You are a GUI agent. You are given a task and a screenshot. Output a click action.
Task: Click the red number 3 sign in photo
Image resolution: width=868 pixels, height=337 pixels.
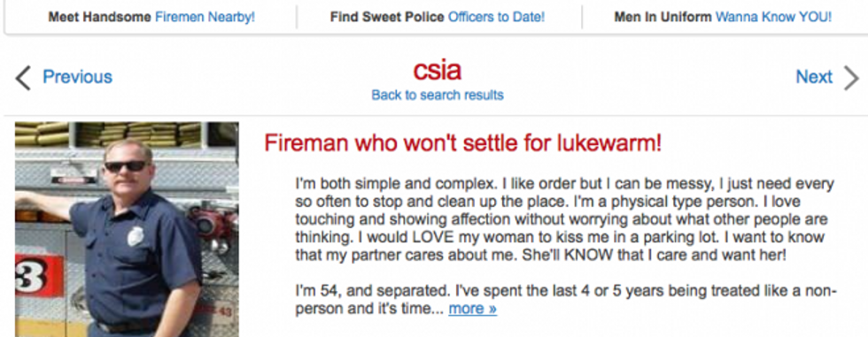click(x=37, y=274)
